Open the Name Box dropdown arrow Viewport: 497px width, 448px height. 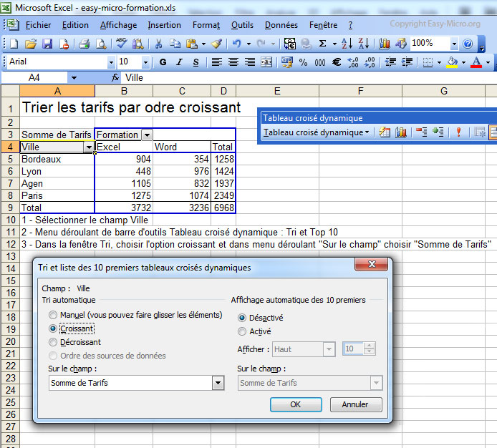(x=74, y=78)
